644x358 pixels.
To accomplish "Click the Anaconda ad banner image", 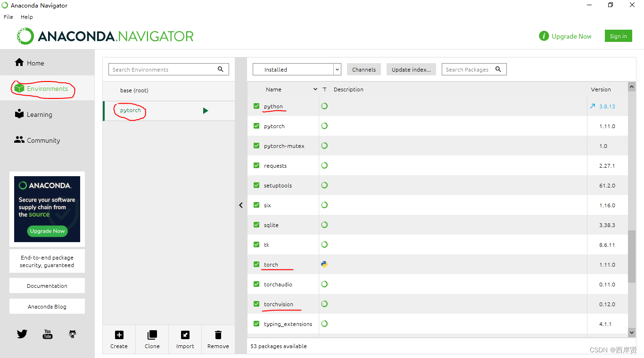I will coord(47,209).
